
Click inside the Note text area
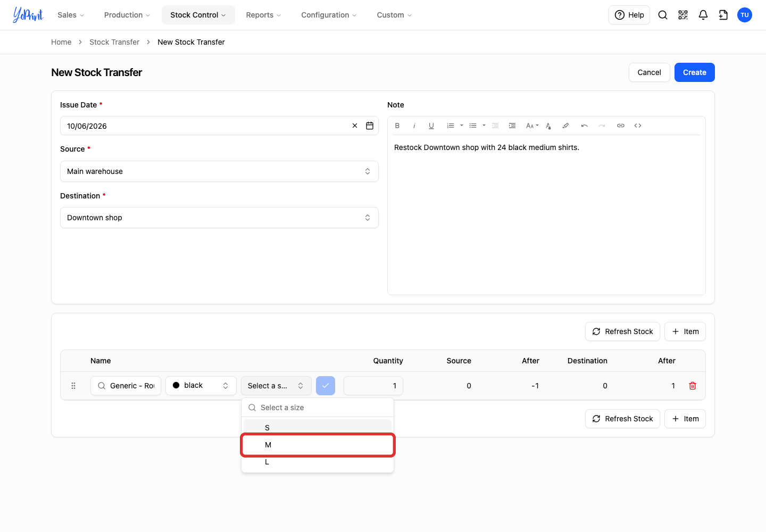[546, 215]
